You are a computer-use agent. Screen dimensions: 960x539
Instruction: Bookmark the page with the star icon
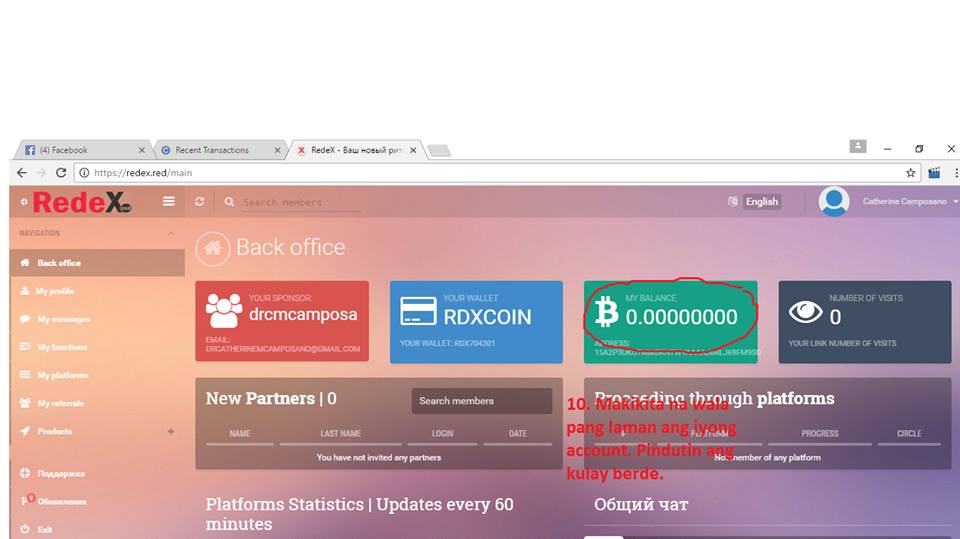tap(910, 173)
